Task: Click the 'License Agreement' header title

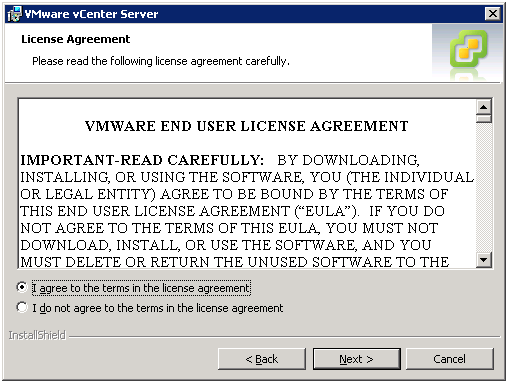Action: coord(76,39)
